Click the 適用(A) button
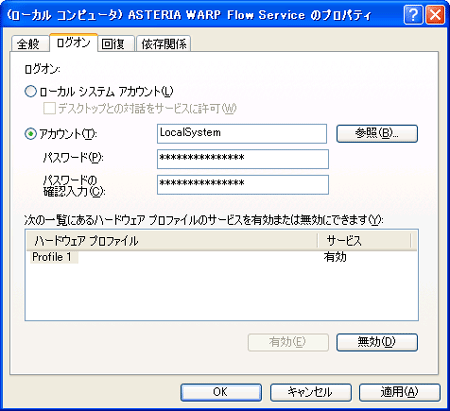450x411 pixels. pos(400,392)
